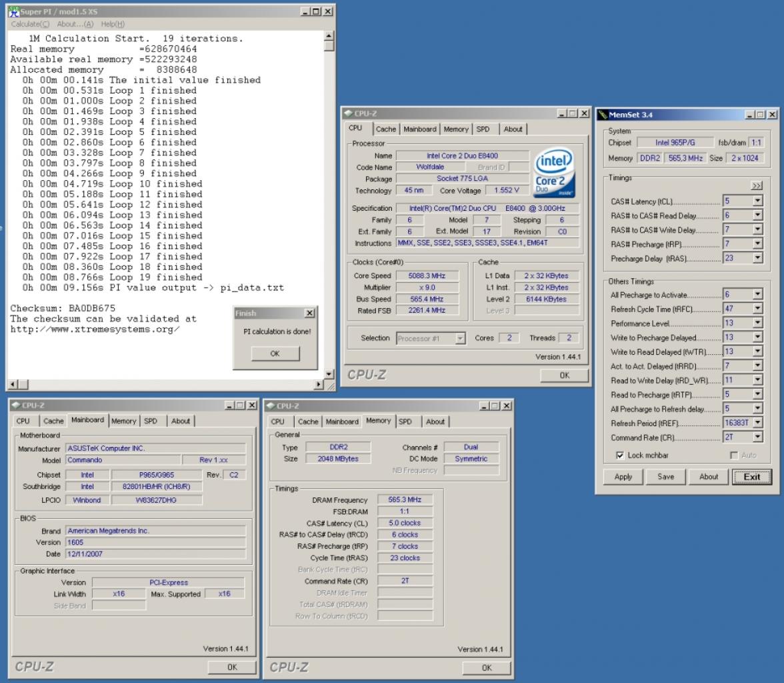Image resolution: width=784 pixels, height=683 pixels.
Task: Click the xtremesystems.org URL text
Action: [95, 329]
